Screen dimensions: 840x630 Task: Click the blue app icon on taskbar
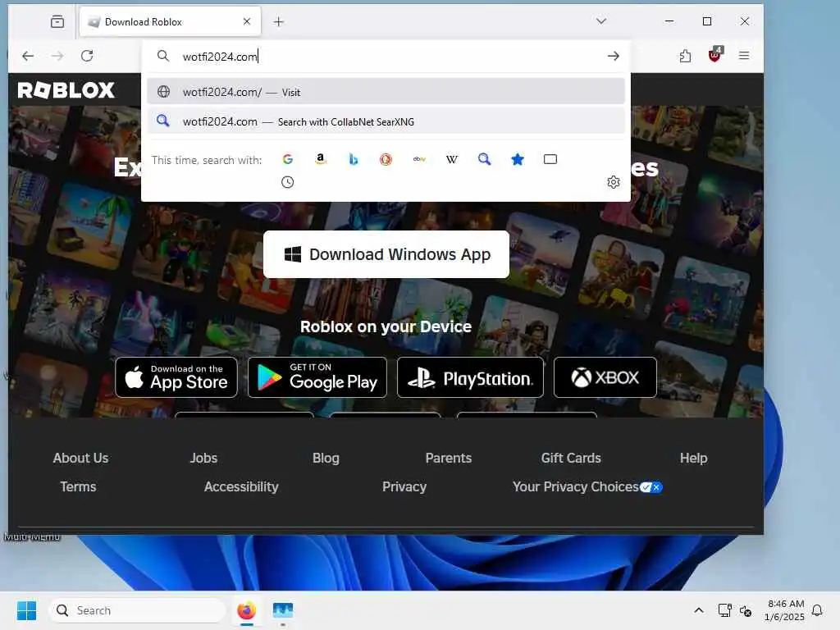(x=283, y=610)
